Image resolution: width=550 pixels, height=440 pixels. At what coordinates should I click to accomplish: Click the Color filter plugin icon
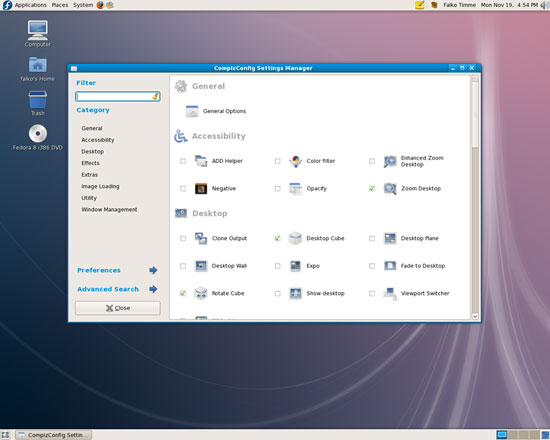click(x=295, y=161)
